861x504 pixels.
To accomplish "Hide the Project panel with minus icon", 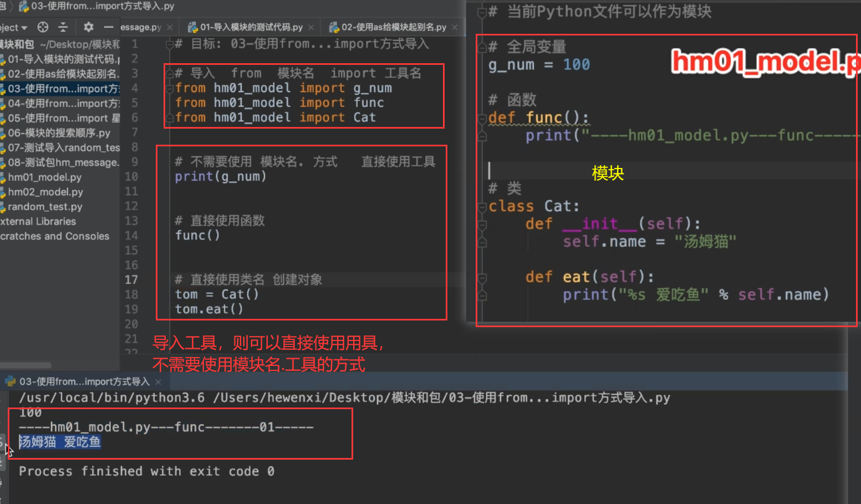I will (x=109, y=27).
